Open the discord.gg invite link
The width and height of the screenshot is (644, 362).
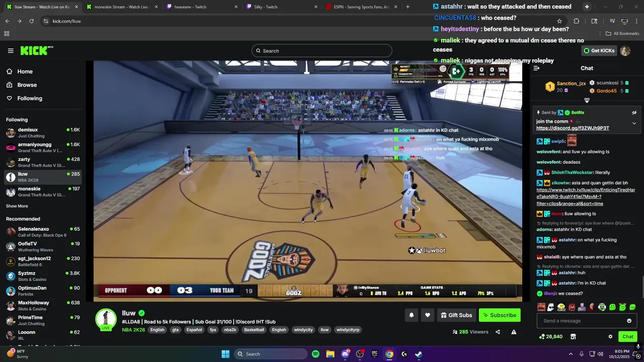tap(573, 128)
